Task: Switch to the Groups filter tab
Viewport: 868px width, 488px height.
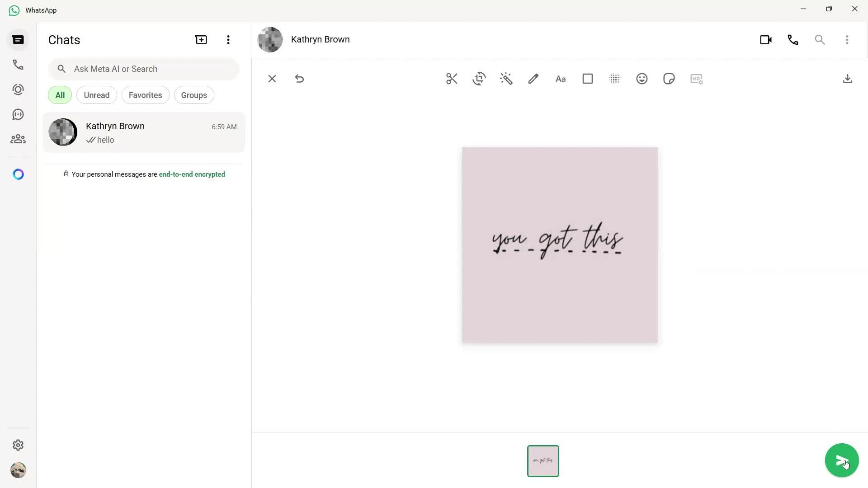Action: (x=193, y=95)
